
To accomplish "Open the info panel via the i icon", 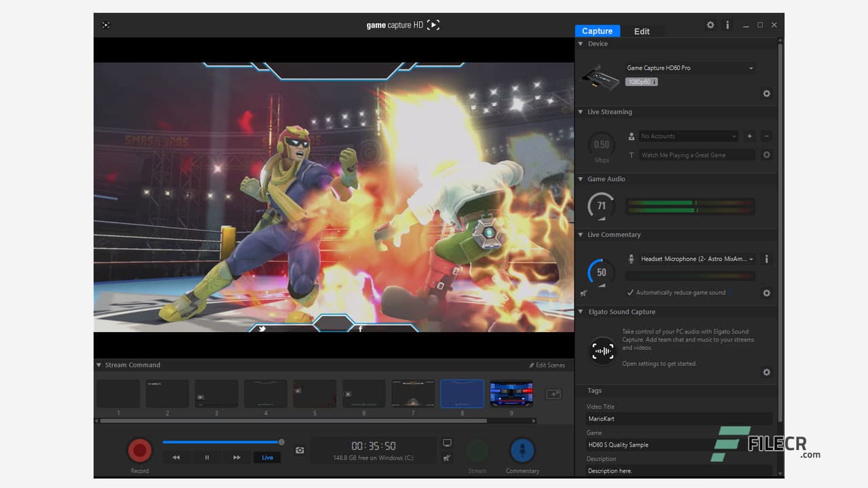I will point(727,24).
